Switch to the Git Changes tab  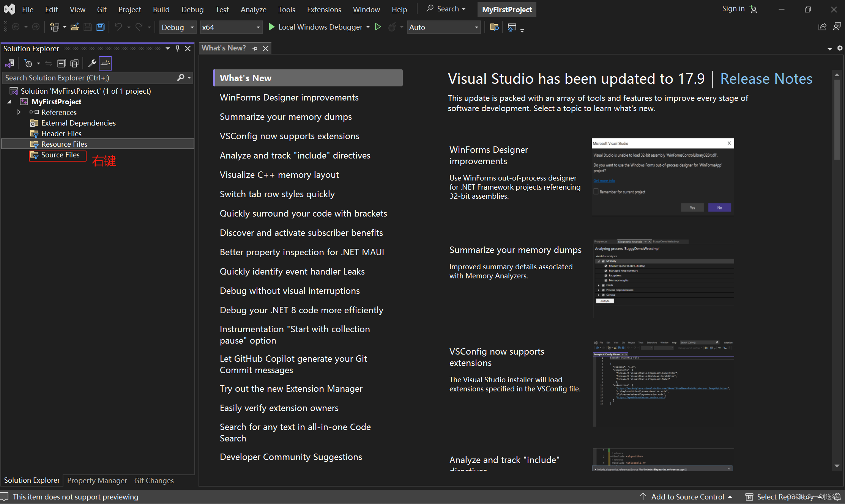click(x=154, y=480)
